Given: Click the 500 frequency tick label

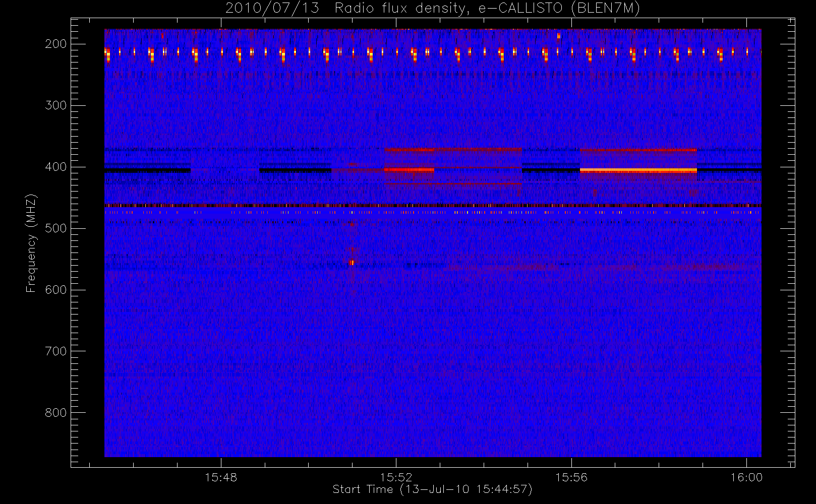Looking at the screenshot, I should (x=56, y=228).
